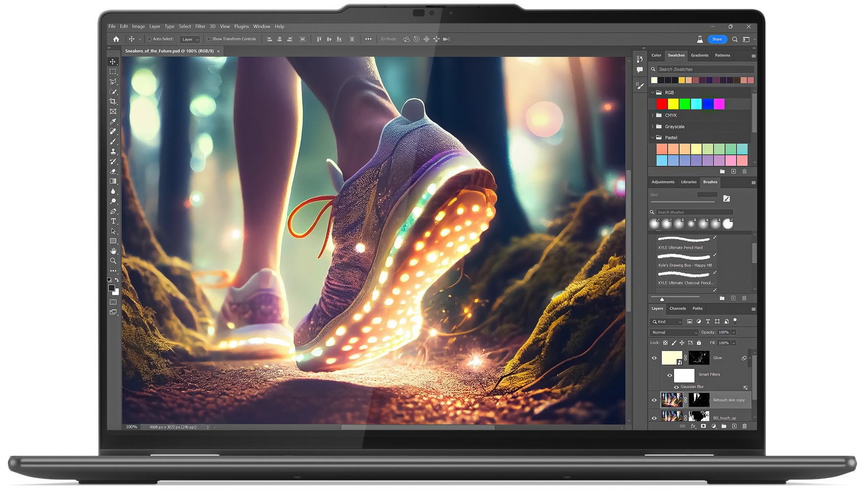Image resolution: width=868 pixels, height=500 pixels.
Task: Select Kyle's Drawing Box Happy HB brush
Action: tap(686, 261)
